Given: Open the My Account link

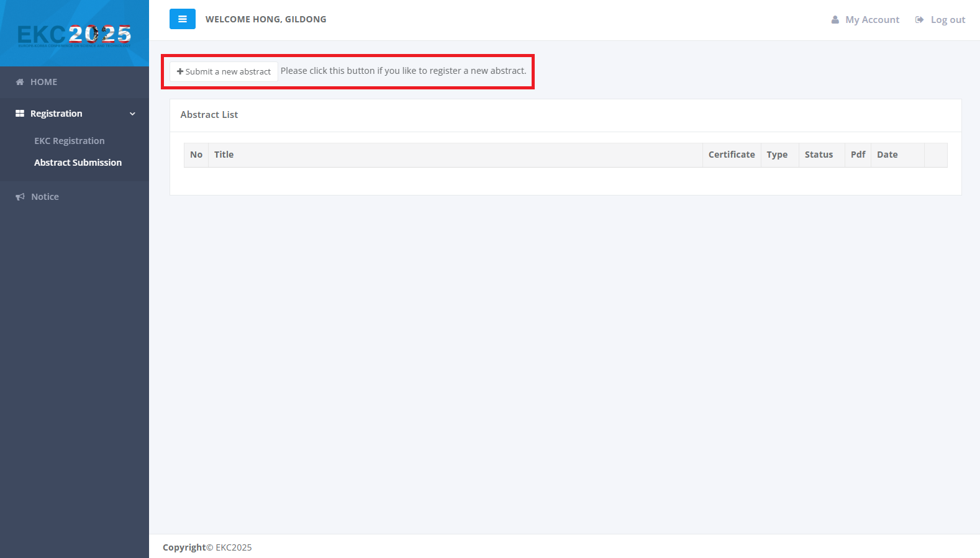Looking at the screenshot, I should point(872,20).
